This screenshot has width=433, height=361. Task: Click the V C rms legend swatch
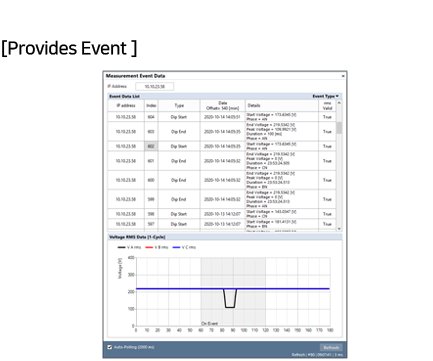(176, 247)
